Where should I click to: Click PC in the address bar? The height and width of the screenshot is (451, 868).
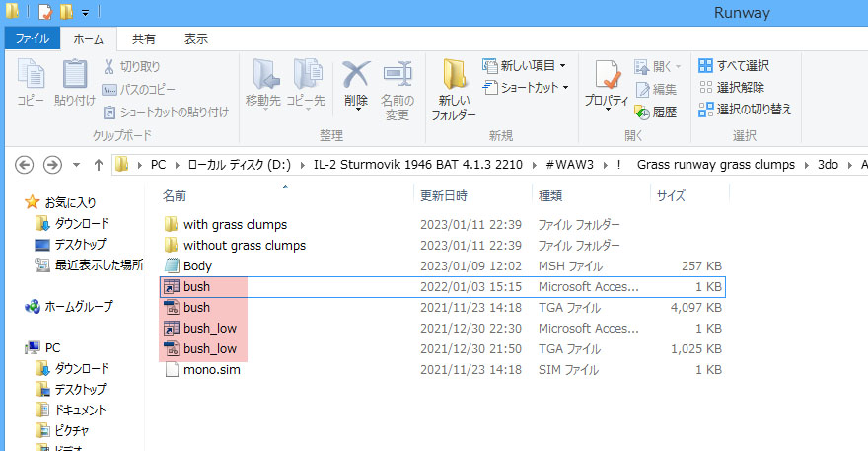159,165
